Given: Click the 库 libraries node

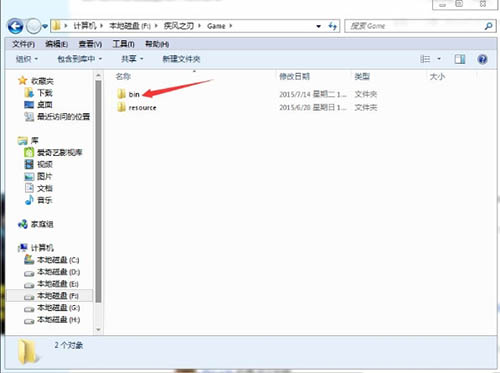Looking at the screenshot, I should 29,140.
